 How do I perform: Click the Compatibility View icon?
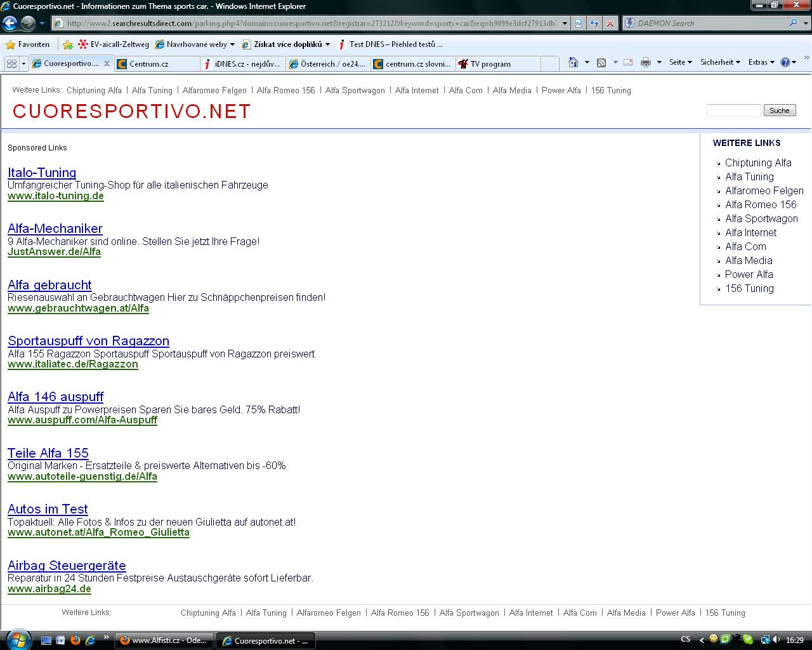579,23
